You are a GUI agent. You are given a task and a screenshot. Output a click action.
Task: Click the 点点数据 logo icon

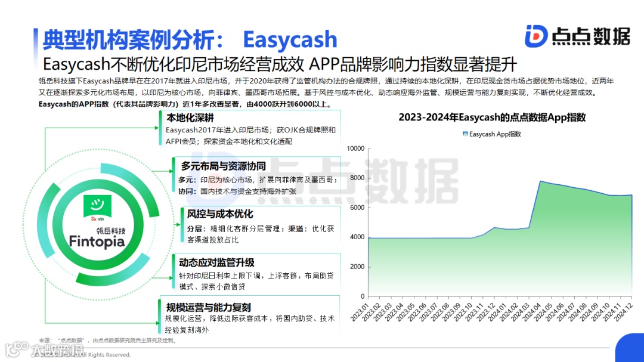point(536,36)
